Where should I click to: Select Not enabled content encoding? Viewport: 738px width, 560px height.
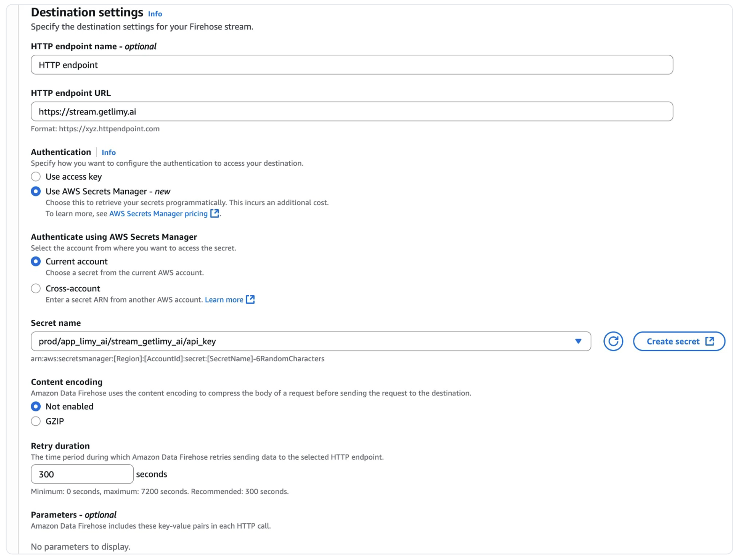[36, 407]
